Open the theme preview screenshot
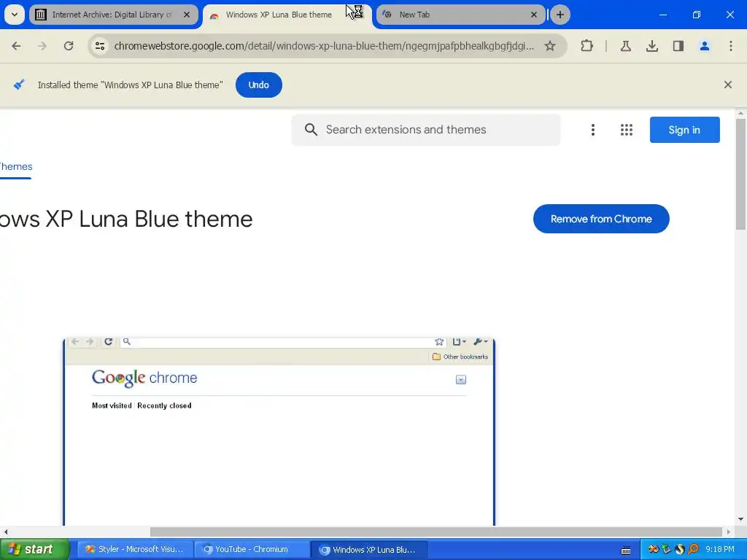Screen dimensions: 747x560 pos(279,432)
